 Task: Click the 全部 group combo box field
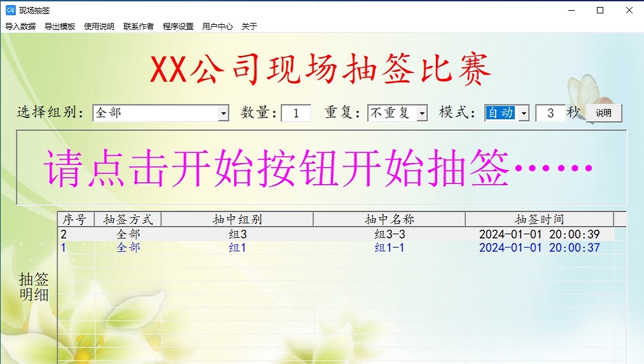[161, 113]
